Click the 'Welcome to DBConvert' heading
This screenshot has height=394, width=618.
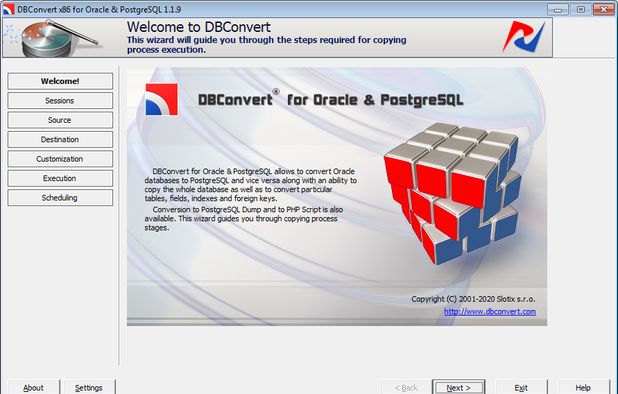coord(199,27)
